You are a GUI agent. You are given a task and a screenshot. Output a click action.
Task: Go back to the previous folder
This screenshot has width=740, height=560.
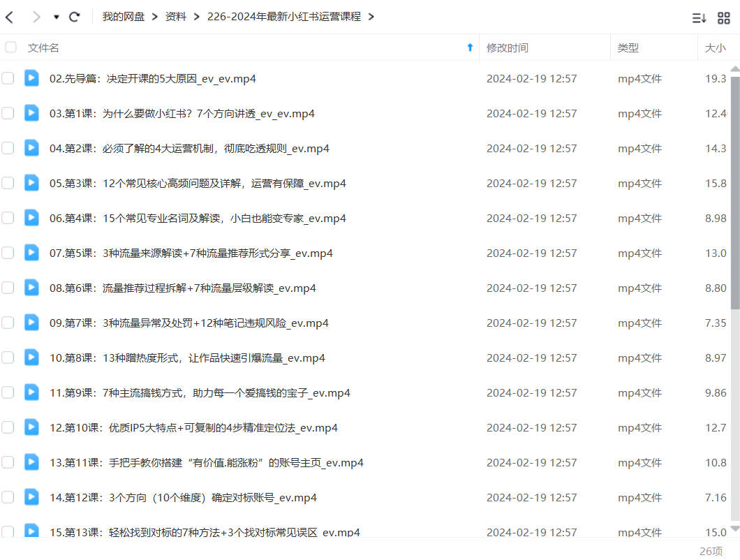tap(10, 17)
